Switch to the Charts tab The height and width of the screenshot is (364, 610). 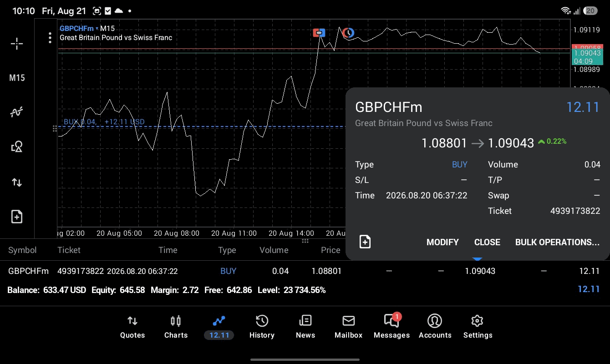click(x=176, y=327)
